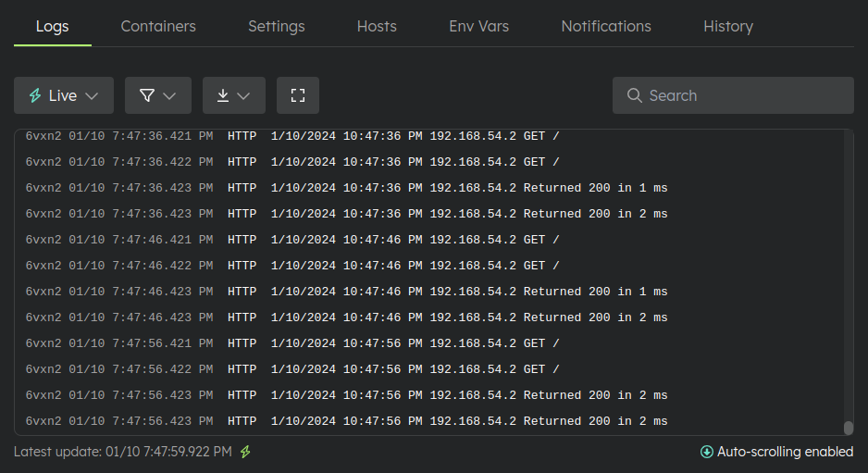868x473 pixels.
Task: Click the fullscreen expand icon
Action: (297, 95)
